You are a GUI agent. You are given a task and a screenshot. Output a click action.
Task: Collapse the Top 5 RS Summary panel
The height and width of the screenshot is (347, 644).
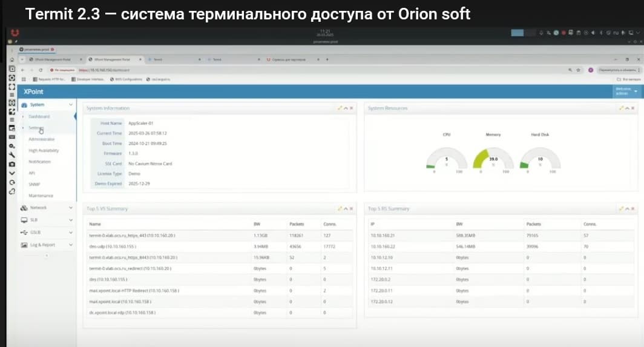[627, 208]
